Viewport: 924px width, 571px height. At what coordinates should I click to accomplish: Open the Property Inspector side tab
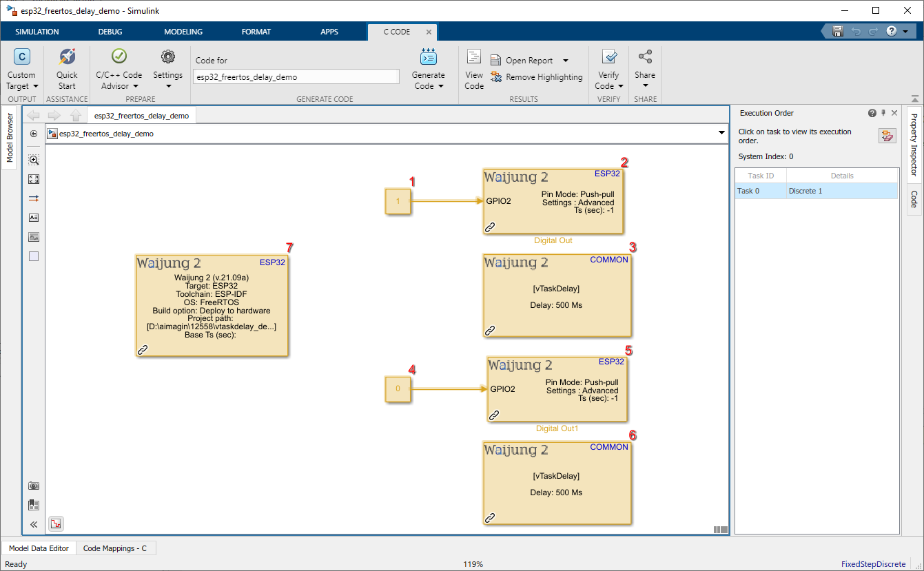tap(914, 145)
